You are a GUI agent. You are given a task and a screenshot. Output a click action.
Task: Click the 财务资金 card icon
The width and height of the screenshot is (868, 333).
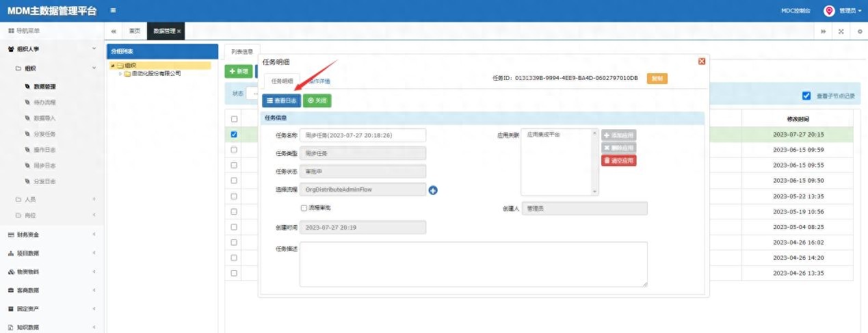click(11, 235)
